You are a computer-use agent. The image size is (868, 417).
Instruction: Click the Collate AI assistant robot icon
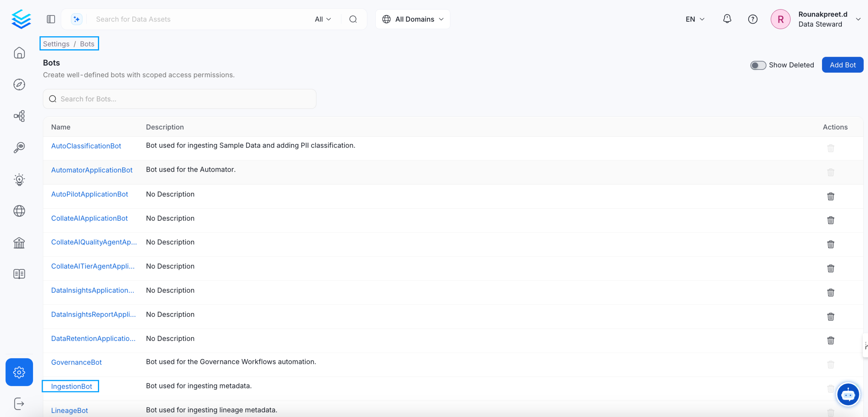click(x=849, y=394)
